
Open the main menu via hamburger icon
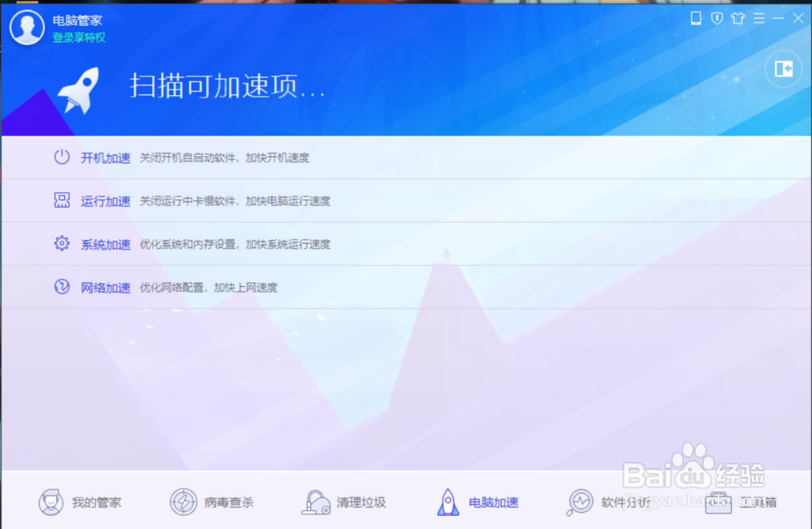(758, 18)
